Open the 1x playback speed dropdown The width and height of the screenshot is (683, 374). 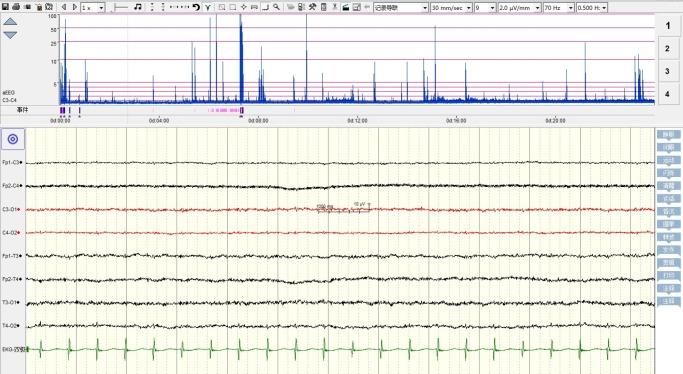[93, 8]
